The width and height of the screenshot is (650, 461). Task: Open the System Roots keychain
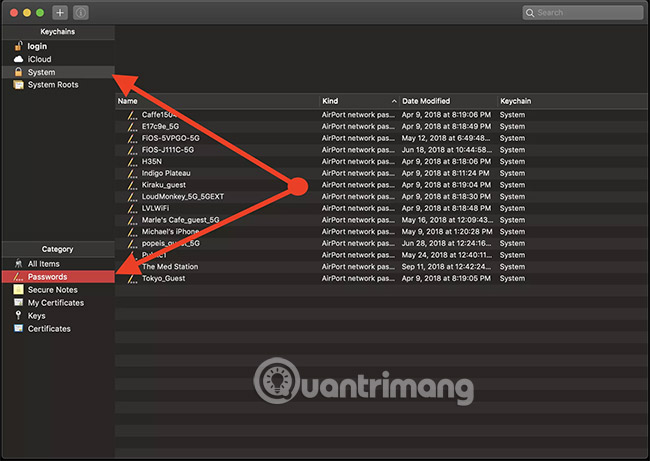[x=52, y=85]
